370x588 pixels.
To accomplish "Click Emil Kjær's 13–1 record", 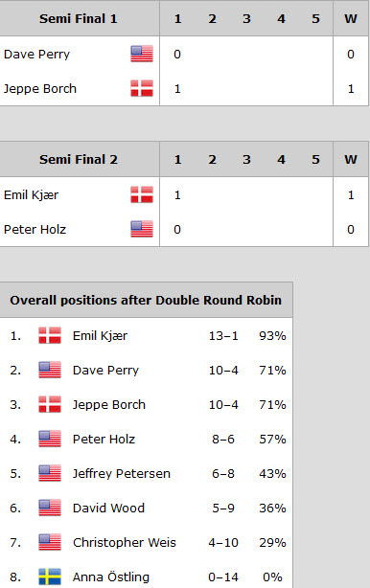I will (x=223, y=335).
